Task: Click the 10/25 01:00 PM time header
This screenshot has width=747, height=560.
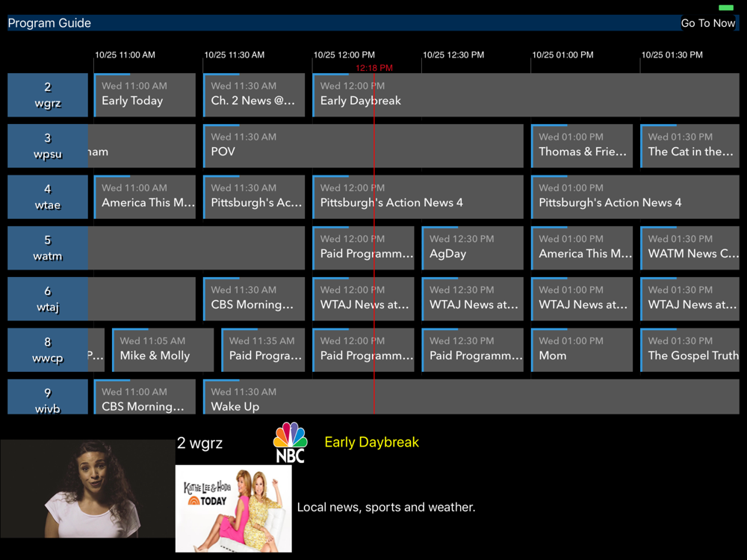Action: click(x=562, y=55)
